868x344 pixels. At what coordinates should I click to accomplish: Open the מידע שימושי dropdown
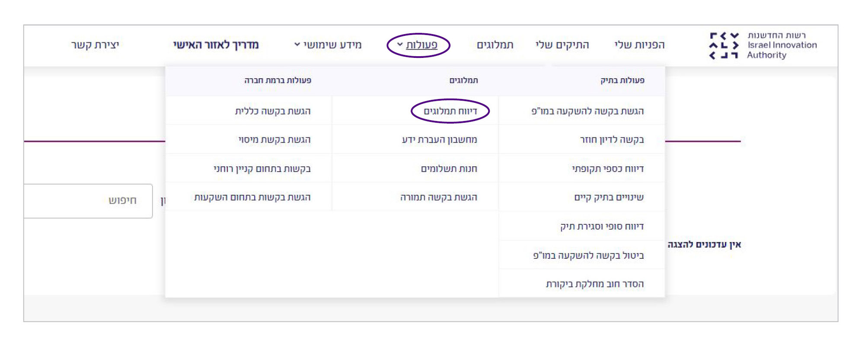tap(328, 45)
